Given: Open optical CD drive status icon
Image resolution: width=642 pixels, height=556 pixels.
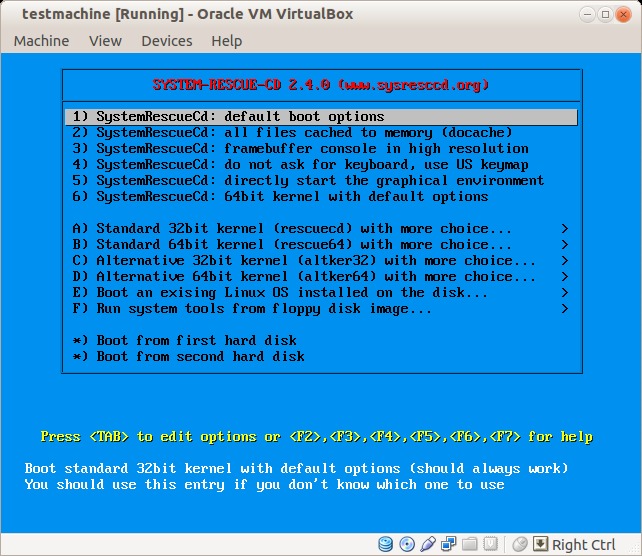Looking at the screenshot, I should pos(407,544).
